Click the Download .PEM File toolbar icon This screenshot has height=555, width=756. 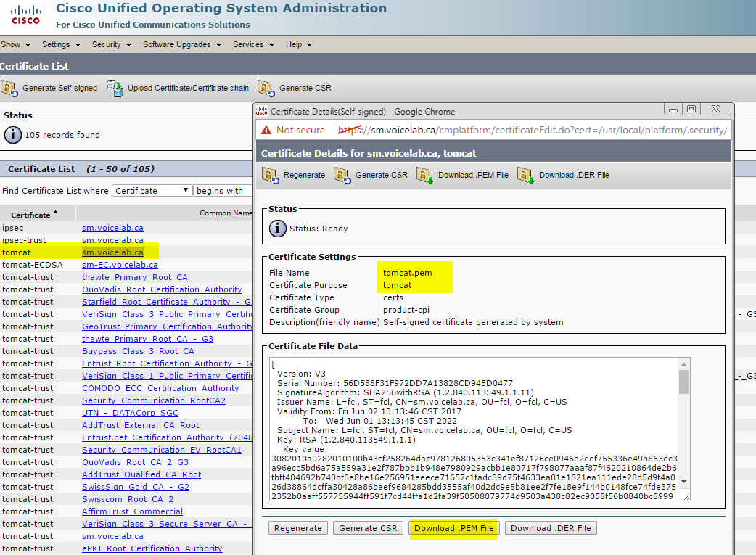tap(424, 176)
